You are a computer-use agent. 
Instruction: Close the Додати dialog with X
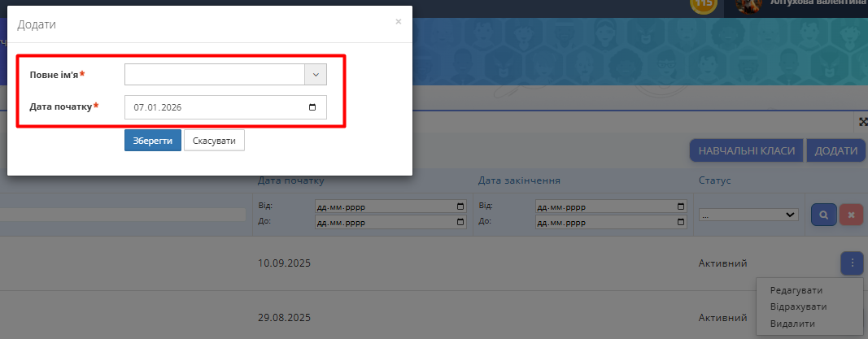398,22
